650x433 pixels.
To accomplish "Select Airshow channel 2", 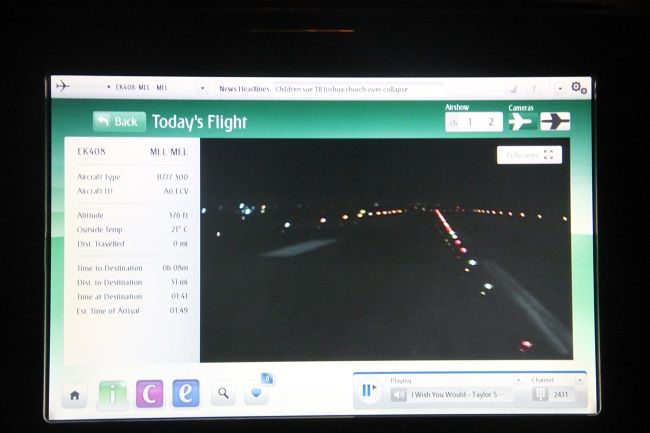I will 490,122.
